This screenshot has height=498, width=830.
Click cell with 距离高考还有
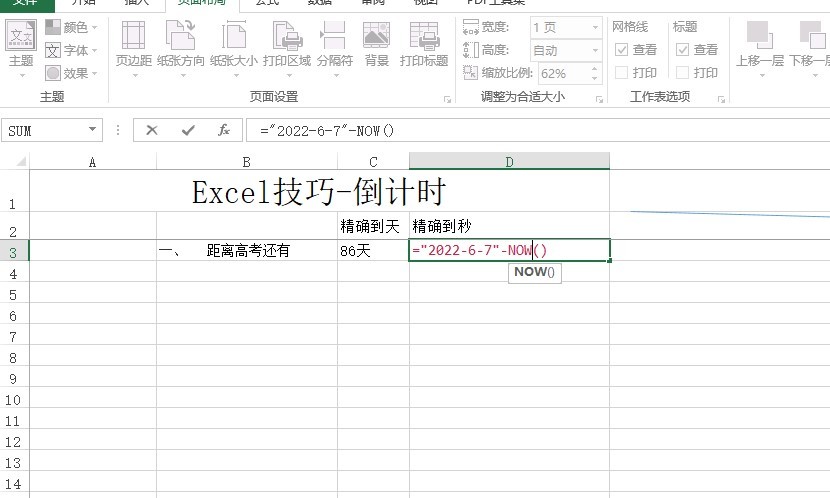247,250
